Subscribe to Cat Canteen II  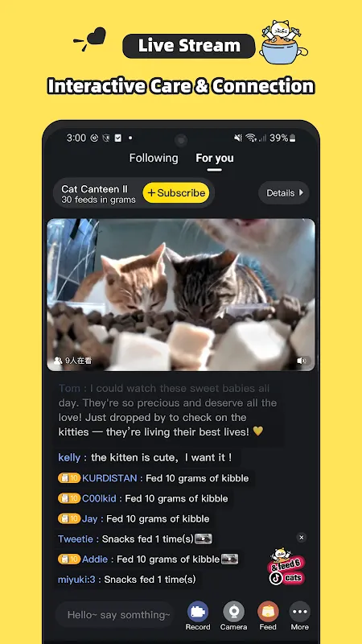[176, 193]
